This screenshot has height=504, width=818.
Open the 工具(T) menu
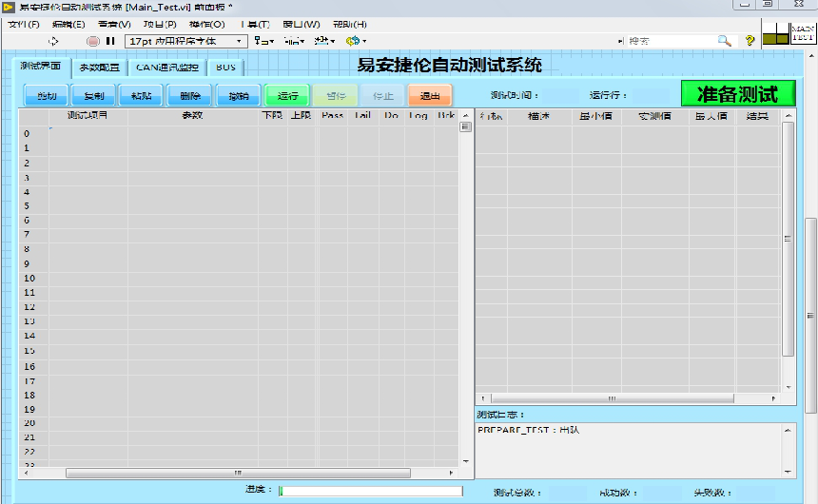click(255, 25)
